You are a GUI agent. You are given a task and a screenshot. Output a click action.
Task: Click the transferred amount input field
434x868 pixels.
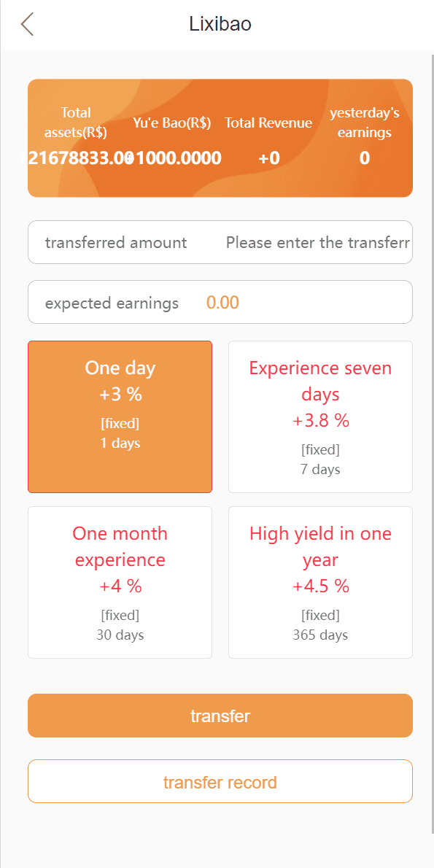click(x=318, y=242)
